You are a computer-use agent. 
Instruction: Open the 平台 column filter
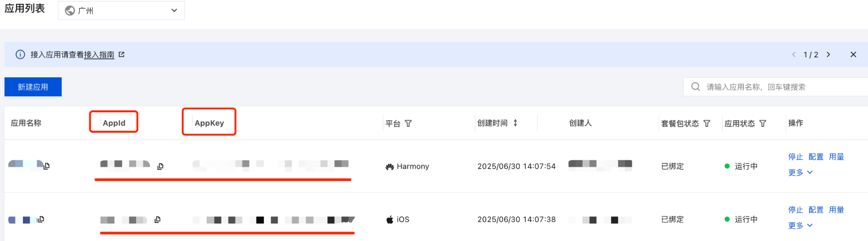(408, 123)
